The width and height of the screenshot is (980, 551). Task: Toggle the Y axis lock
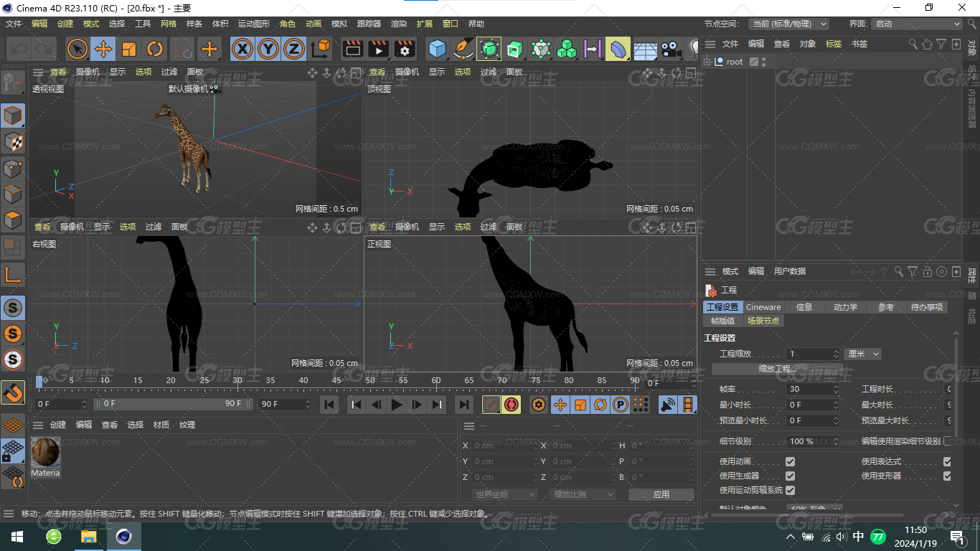(x=268, y=49)
